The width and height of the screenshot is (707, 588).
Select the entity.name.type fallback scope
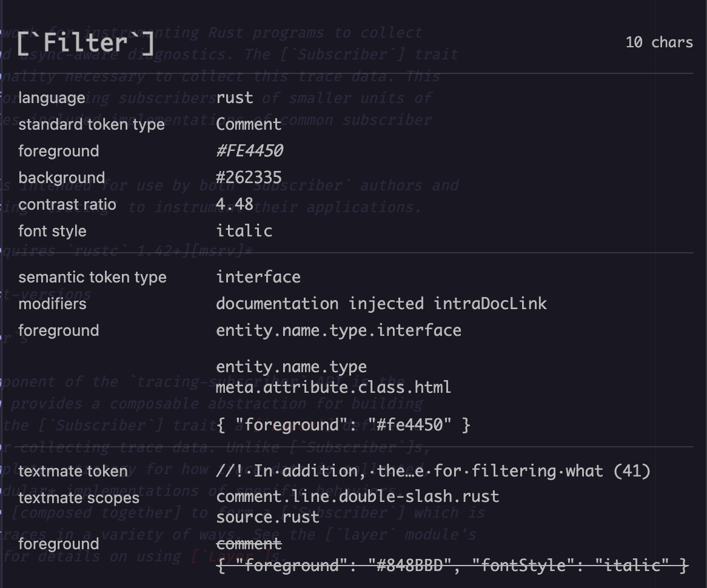pyautogui.click(x=292, y=366)
